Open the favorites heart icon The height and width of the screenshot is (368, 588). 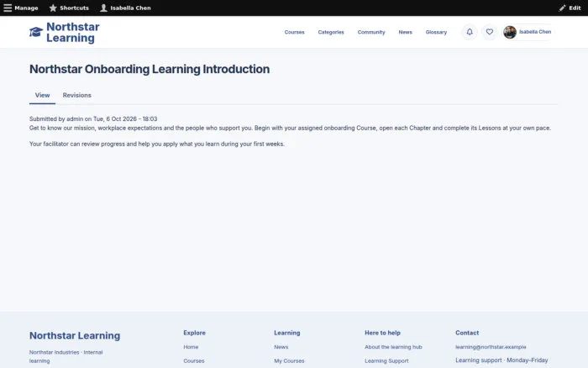pyautogui.click(x=490, y=32)
